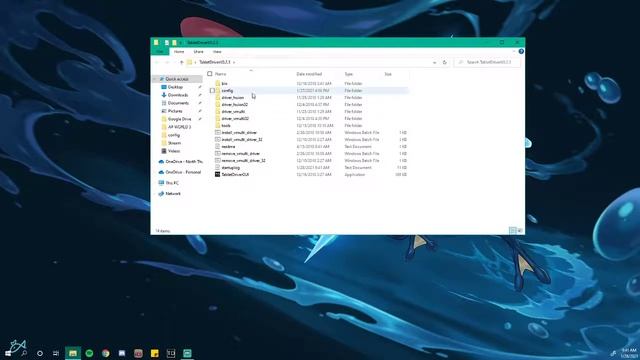Click the Refresh button in address bar
The width and height of the screenshot is (640, 360).
[x=444, y=62]
